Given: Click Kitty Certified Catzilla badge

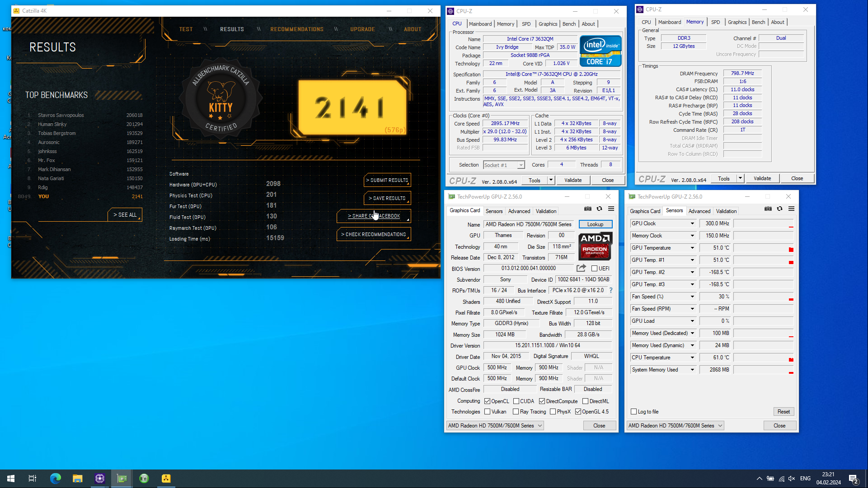Looking at the screenshot, I should 221,99.
